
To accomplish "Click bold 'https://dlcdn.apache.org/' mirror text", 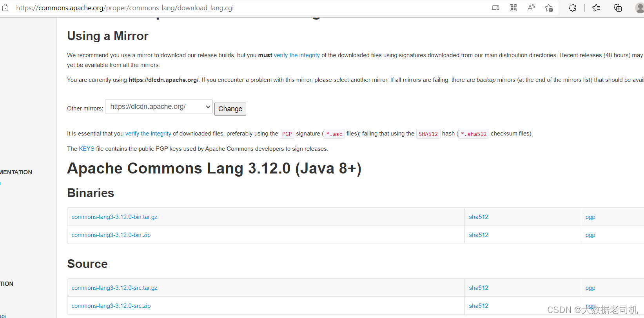I will 163,80.
